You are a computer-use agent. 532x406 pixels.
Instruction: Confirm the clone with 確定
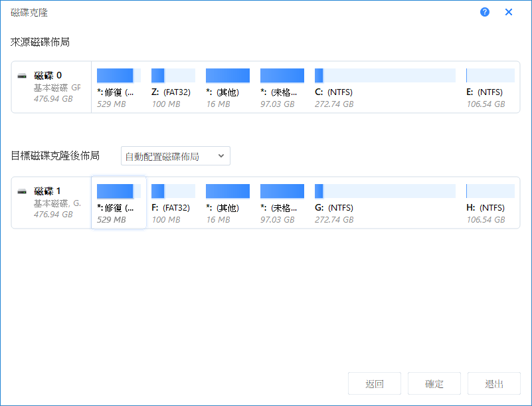[x=434, y=383]
